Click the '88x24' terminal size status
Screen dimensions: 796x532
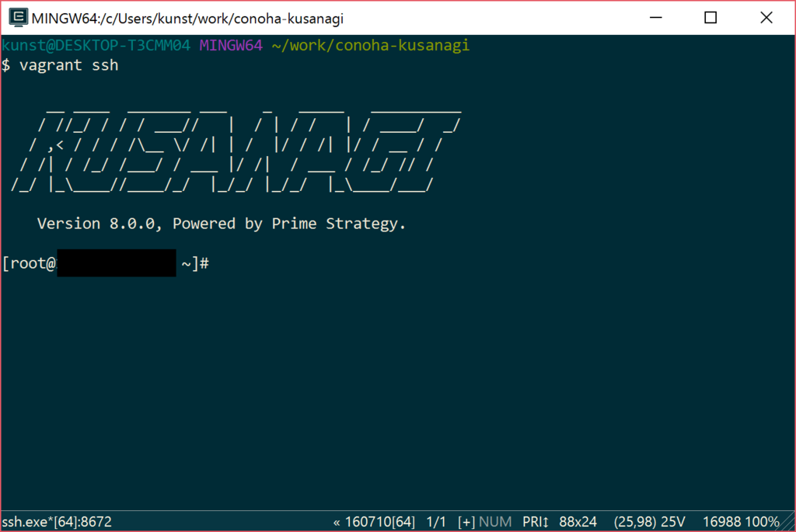(x=578, y=522)
